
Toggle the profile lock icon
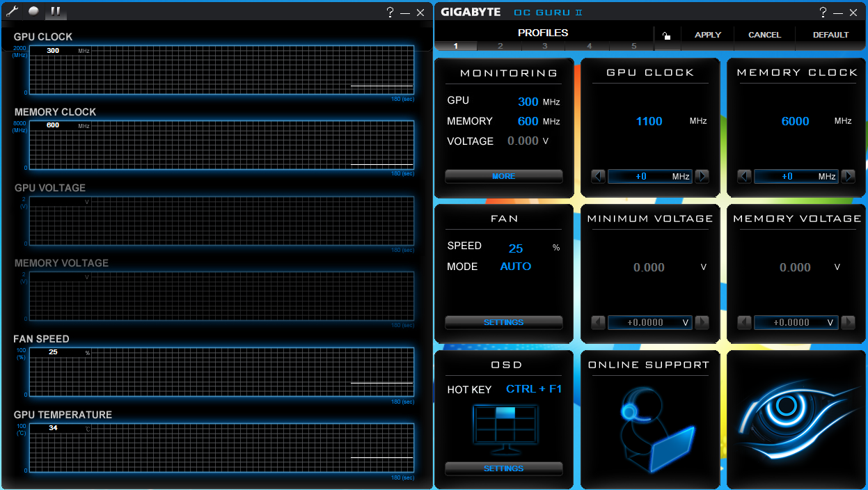pos(666,36)
